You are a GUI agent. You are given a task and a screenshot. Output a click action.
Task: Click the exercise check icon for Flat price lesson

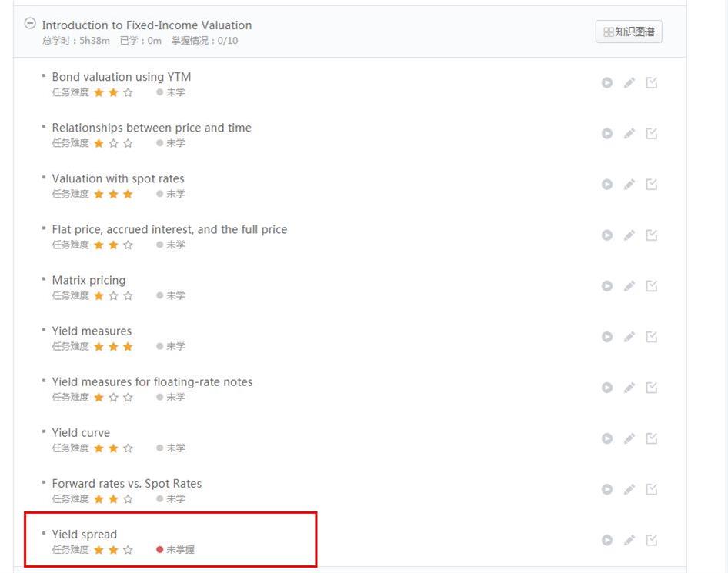652,235
